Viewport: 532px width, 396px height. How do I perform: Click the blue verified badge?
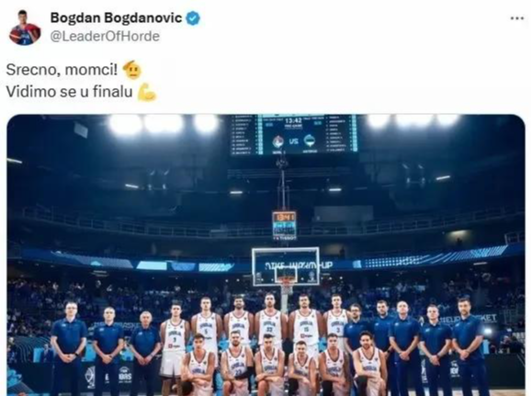tap(193, 18)
